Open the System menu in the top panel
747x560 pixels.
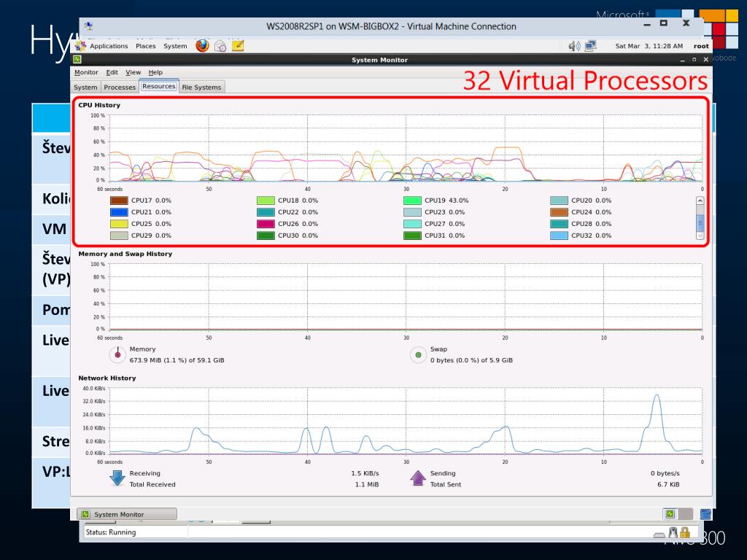click(175, 46)
